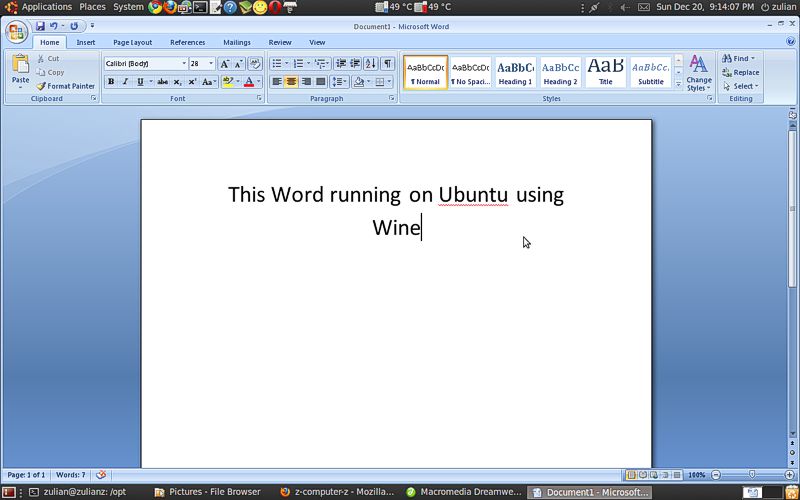The width and height of the screenshot is (800, 500).
Task: Open the font name dropdown
Action: (x=184, y=64)
